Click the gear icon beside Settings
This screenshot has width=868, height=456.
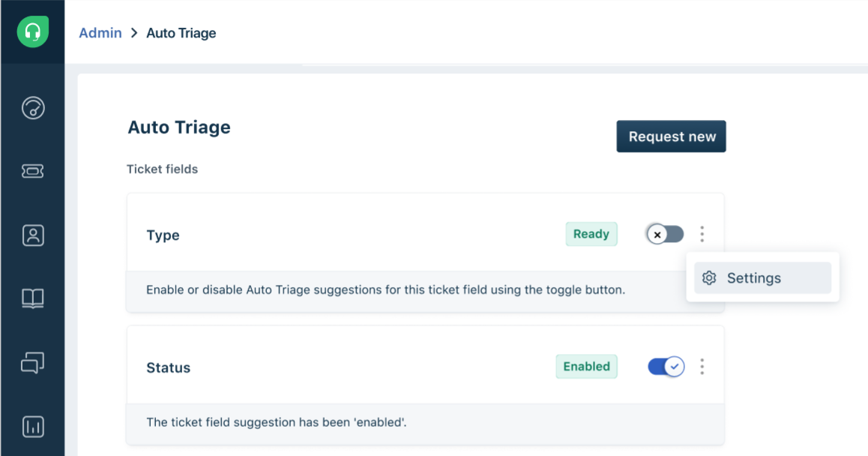(709, 278)
